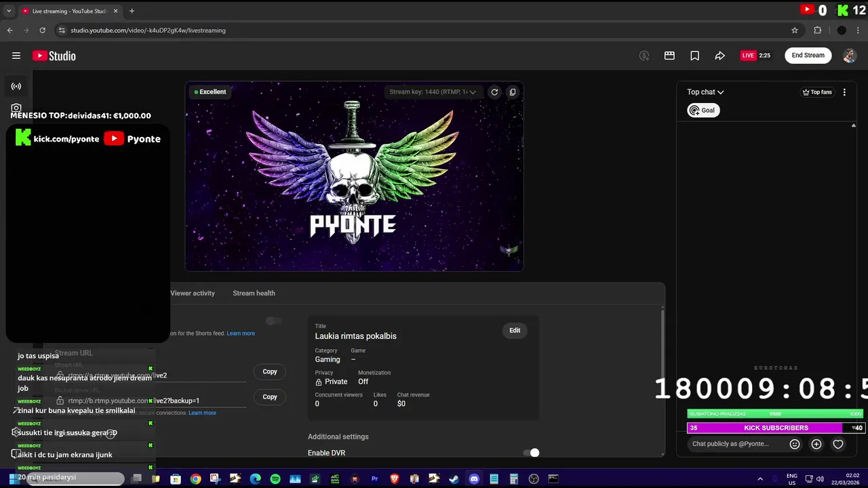
Task: Bookmark this page with the star icon
Action: click(795, 30)
